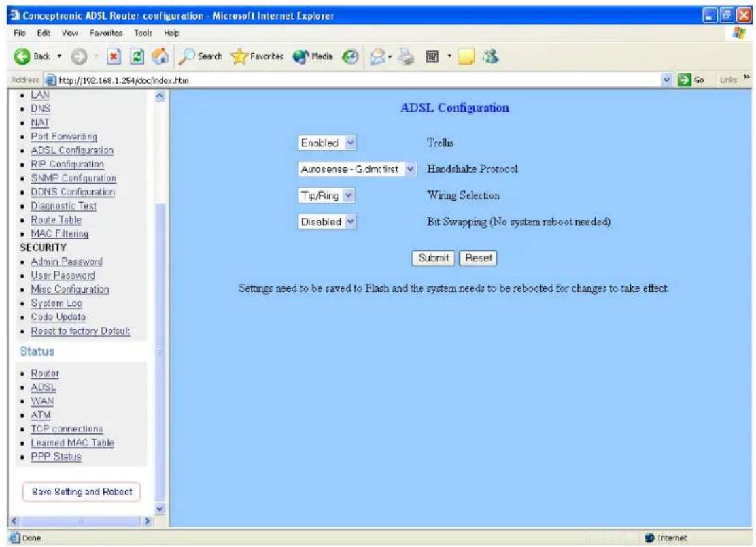Open the View menu
756x547 pixels.
click(x=69, y=33)
